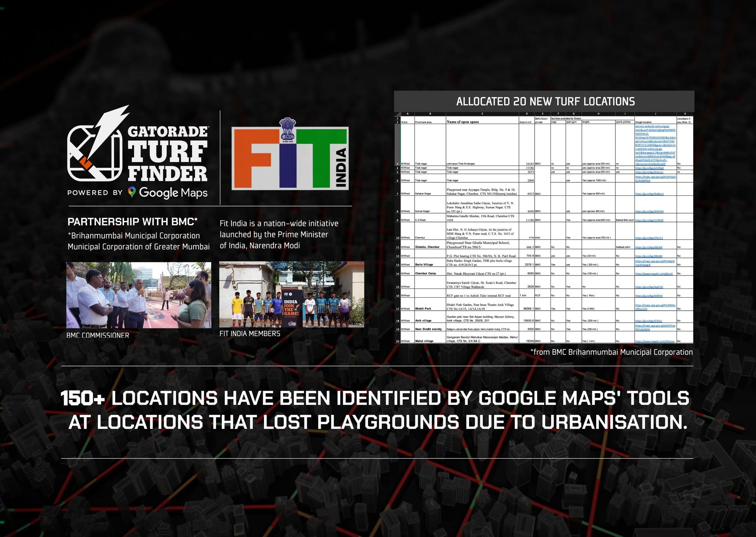
Task: Click the 'Allocated 20 New Turf Locations' banner
Action: 544,101
